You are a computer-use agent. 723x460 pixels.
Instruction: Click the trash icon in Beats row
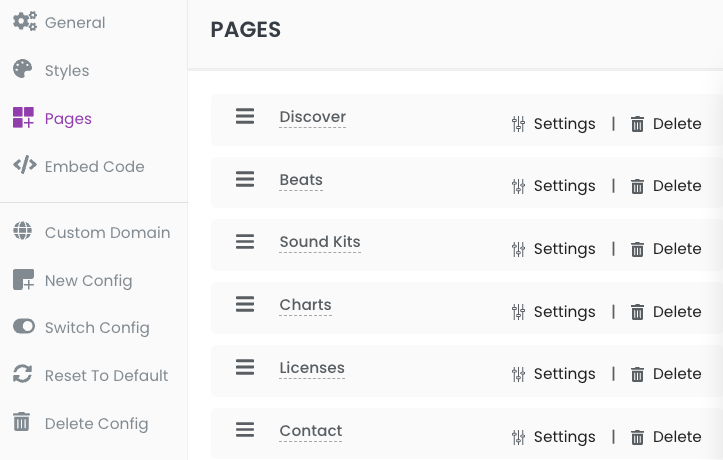(x=637, y=186)
